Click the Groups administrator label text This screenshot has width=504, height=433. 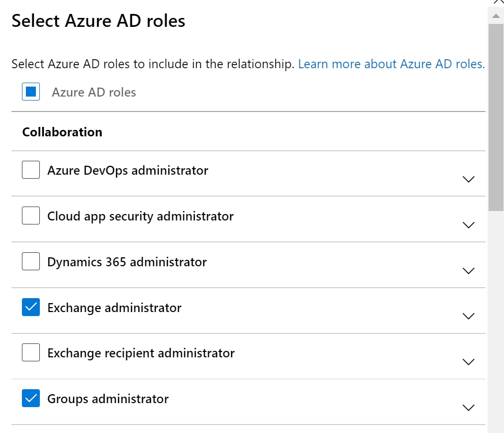click(108, 399)
